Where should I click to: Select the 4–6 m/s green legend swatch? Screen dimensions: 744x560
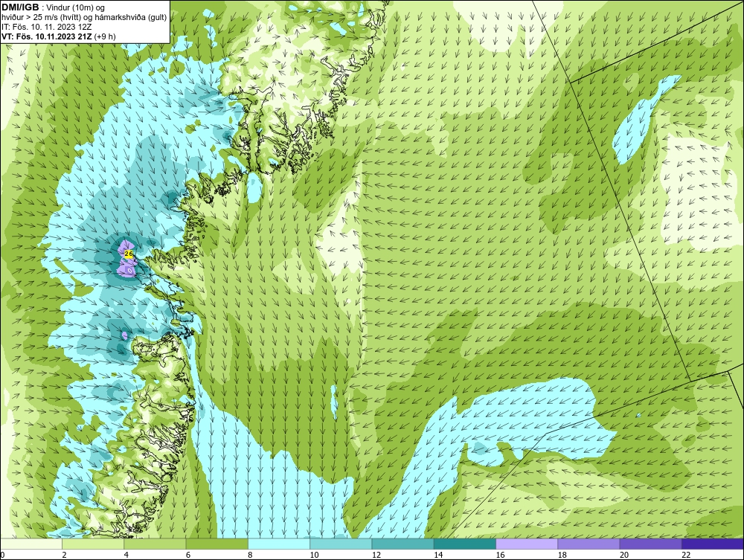pos(155,544)
